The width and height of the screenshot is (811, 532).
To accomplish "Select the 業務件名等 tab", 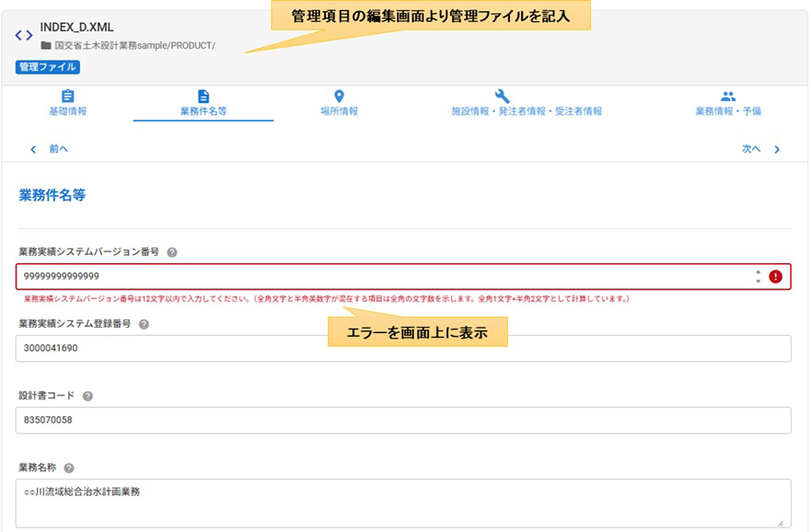I will click(x=203, y=103).
